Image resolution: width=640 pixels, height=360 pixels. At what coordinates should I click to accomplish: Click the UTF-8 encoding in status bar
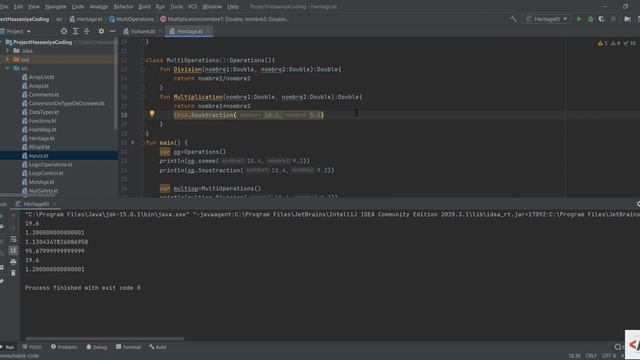(x=609, y=356)
